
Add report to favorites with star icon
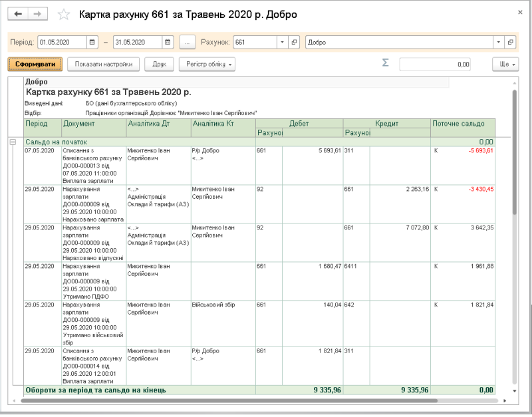(63, 15)
